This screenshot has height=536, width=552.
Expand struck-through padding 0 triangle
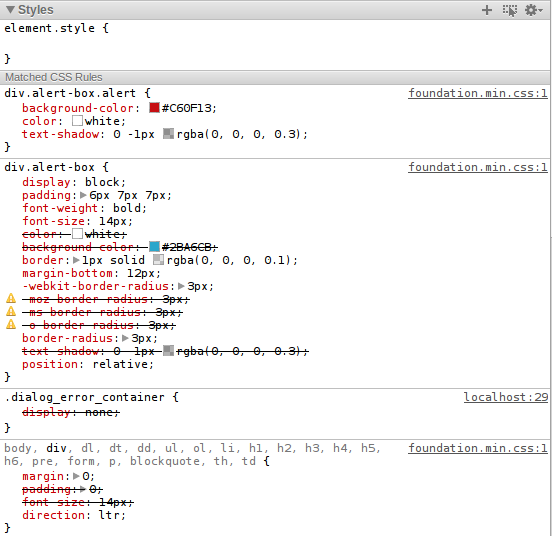83,489
